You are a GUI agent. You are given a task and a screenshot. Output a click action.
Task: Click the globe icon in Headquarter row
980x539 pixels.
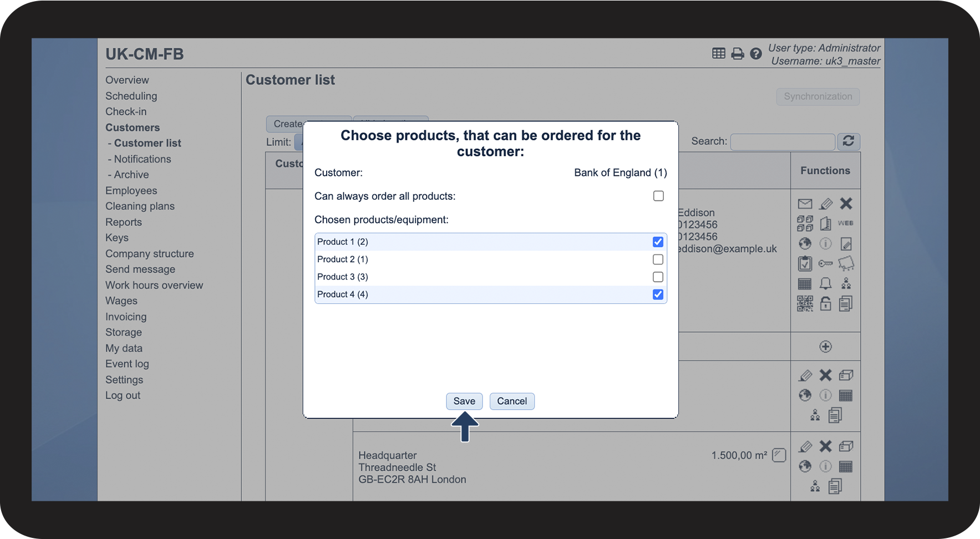(805, 466)
